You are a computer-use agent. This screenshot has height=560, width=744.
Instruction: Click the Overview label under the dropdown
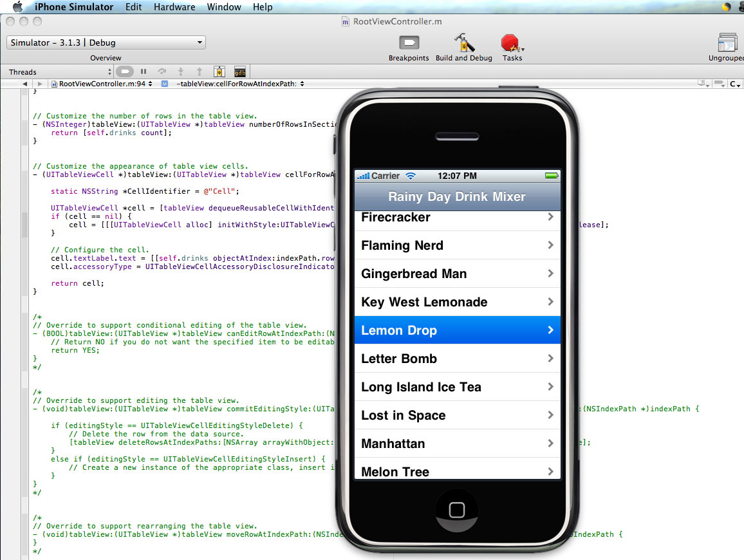point(106,58)
